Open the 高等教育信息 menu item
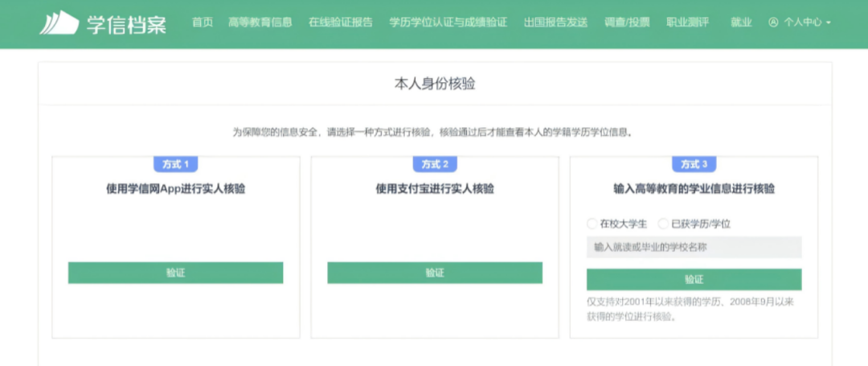The height and width of the screenshot is (366, 868). coord(260,23)
